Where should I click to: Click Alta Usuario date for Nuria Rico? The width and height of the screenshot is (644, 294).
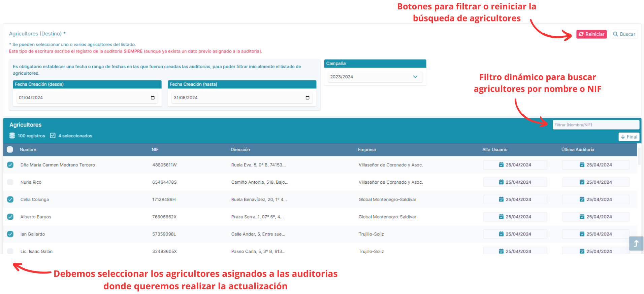515,182
